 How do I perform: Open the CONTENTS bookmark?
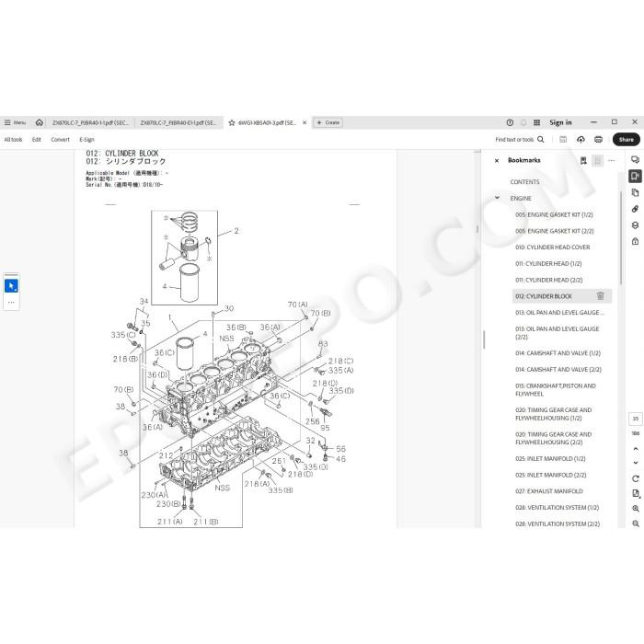[x=524, y=181]
